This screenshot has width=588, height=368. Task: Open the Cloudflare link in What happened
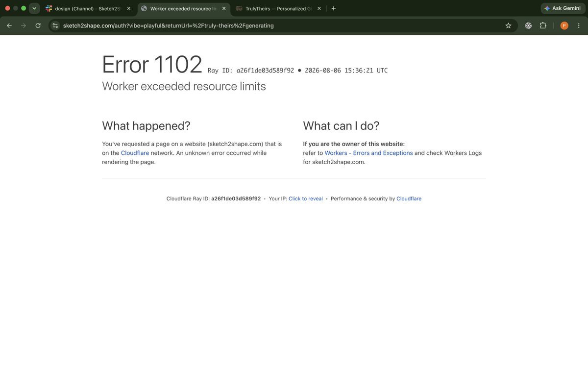coord(135,153)
